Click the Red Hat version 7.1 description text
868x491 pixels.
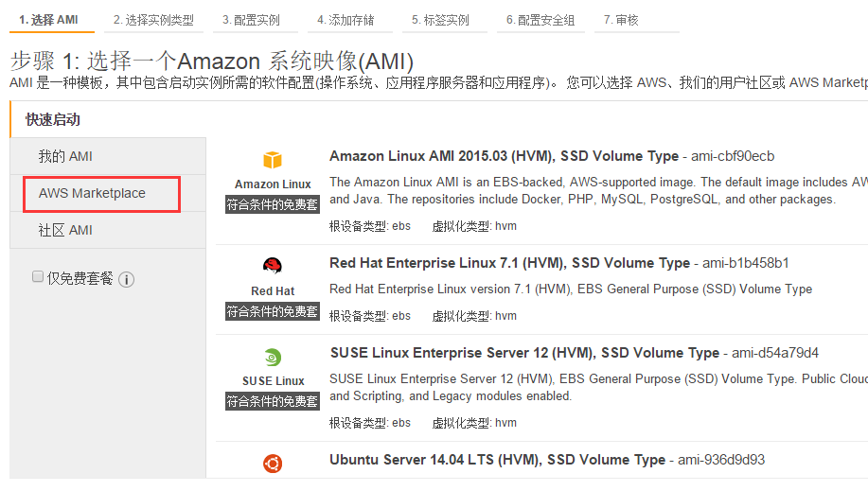tap(571, 289)
